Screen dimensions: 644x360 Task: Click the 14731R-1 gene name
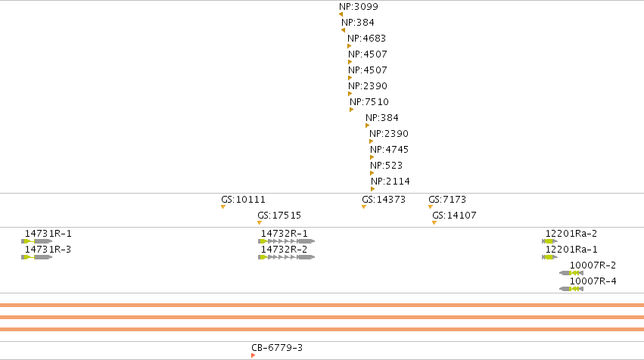(48, 234)
